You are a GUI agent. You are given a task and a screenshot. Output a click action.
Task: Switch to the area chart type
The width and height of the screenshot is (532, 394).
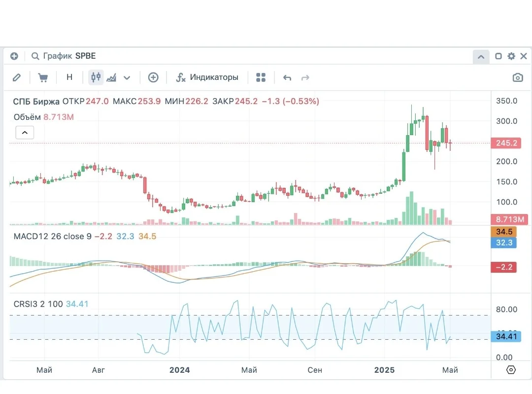[111, 77]
